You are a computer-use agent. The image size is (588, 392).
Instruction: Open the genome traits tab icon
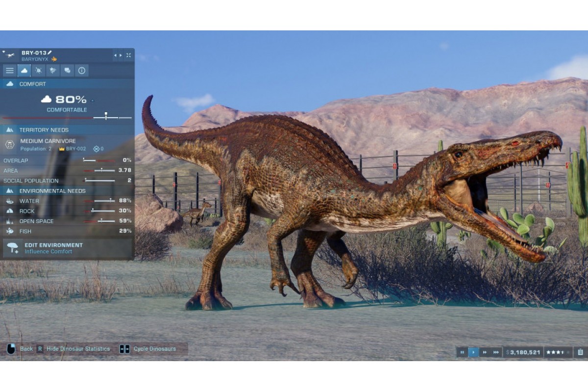(x=52, y=71)
